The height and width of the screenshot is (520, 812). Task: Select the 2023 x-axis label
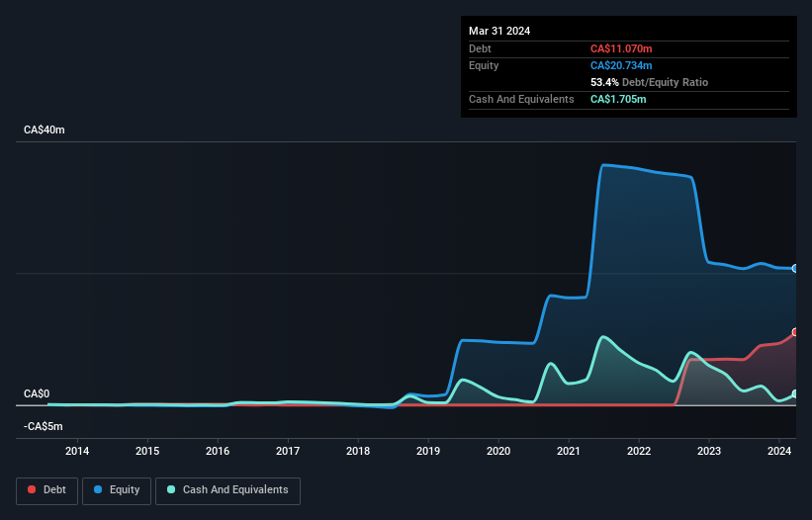[709, 451]
